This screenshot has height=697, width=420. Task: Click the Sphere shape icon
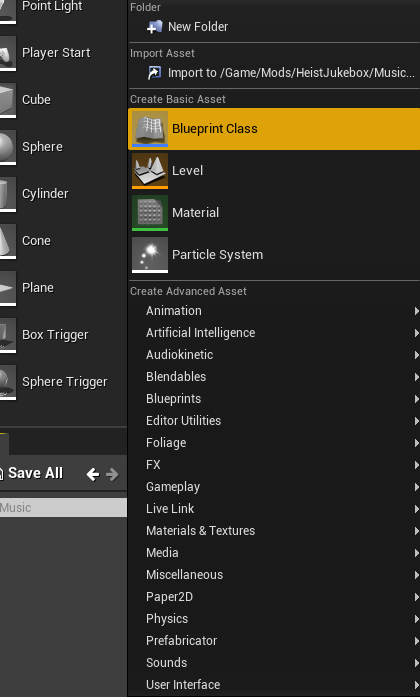click(x=8, y=147)
